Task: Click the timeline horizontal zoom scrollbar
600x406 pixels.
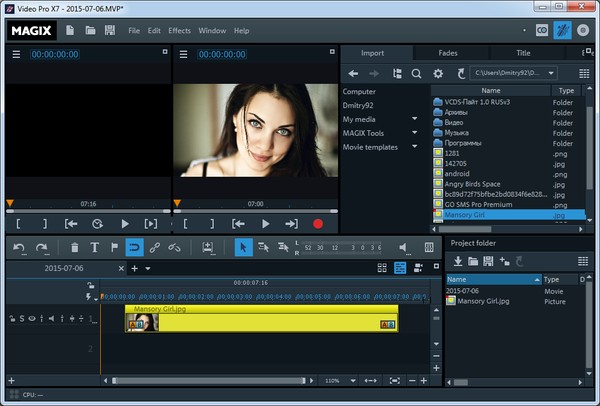Action: [x=209, y=381]
